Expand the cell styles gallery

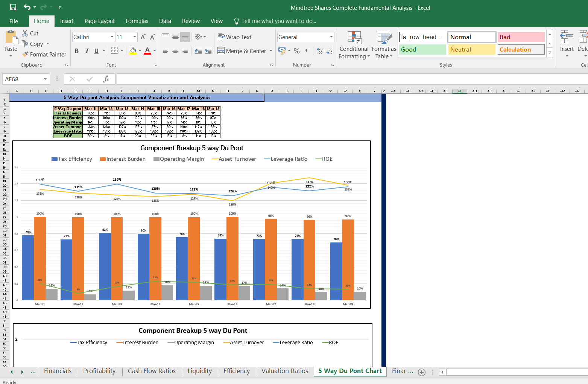click(550, 53)
